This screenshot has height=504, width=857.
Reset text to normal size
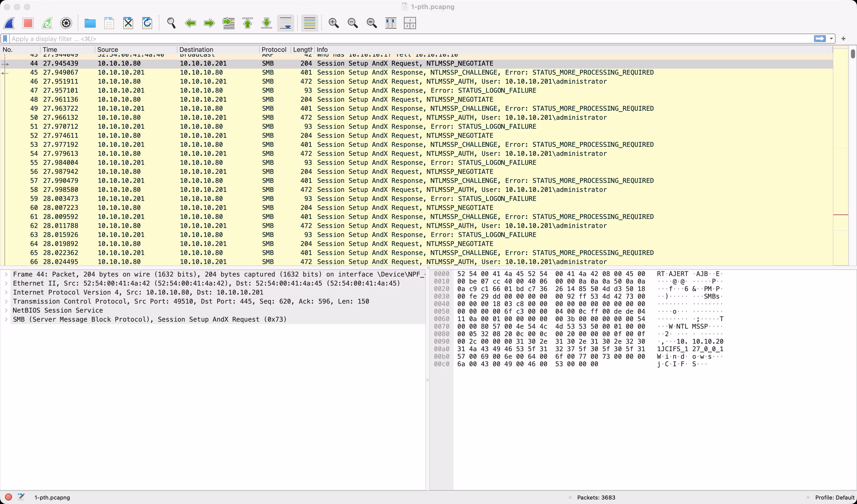[372, 23]
